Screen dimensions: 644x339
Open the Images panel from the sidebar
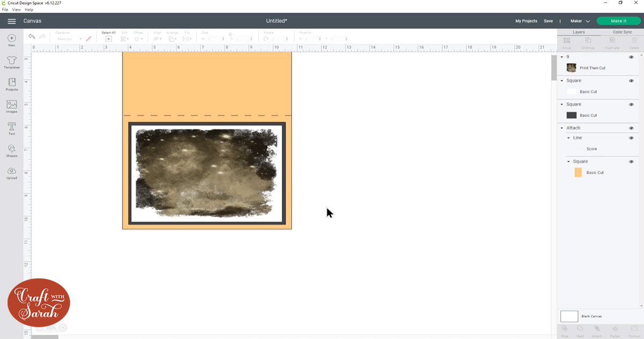[11, 106]
